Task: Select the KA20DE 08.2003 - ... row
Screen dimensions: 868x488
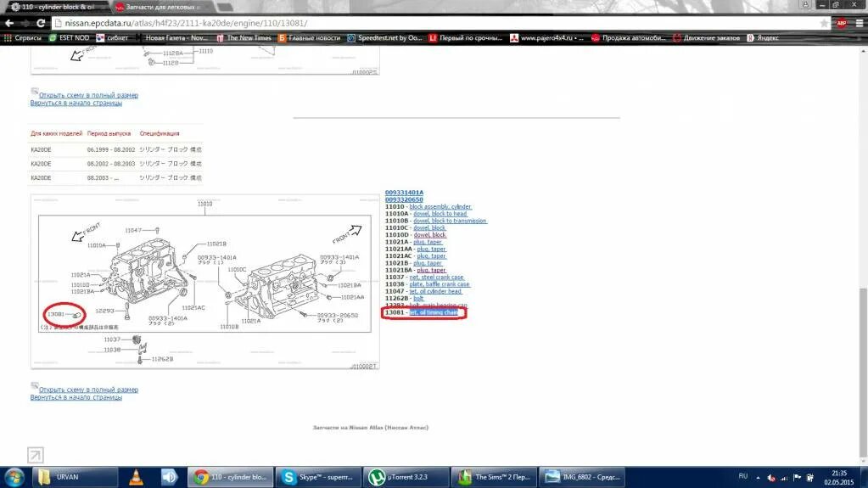Action: coord(116,178)
